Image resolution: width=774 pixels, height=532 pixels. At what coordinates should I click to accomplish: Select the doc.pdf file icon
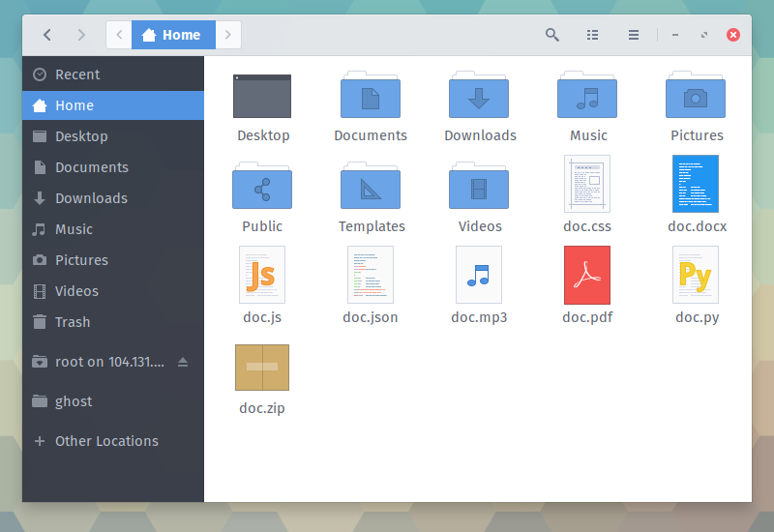pyautogui.click(x=587, y=275)
